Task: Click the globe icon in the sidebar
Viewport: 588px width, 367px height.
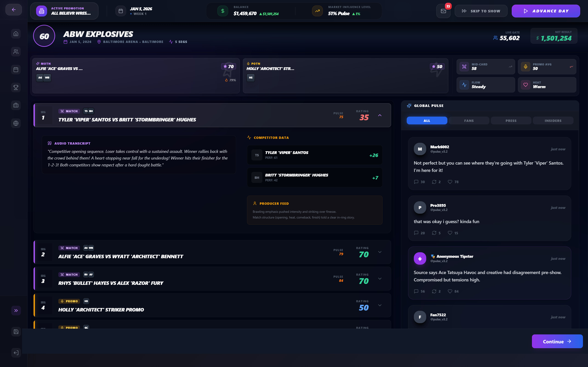Action: [x=16, y=123]
